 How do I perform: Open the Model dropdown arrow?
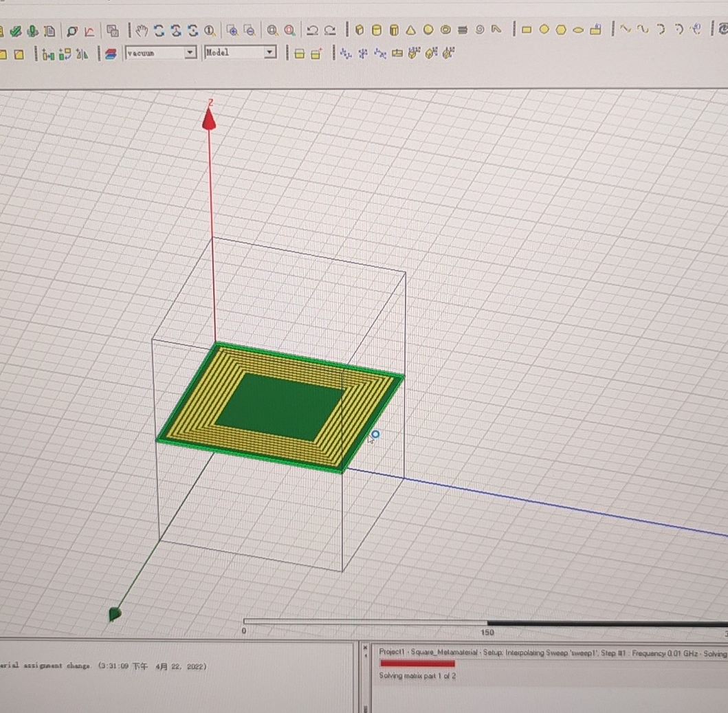tap(269, 52)
